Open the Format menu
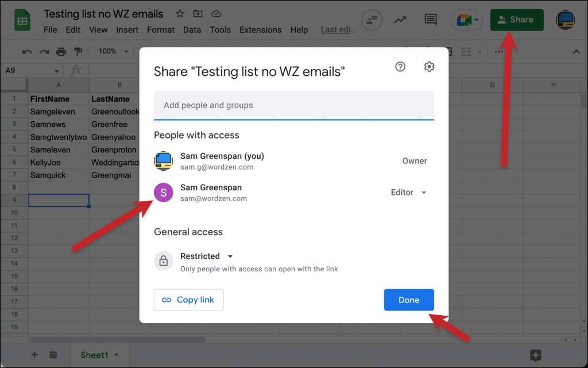Image resolution: width=588 pixels, height=368 pixels. pos(160,29)
